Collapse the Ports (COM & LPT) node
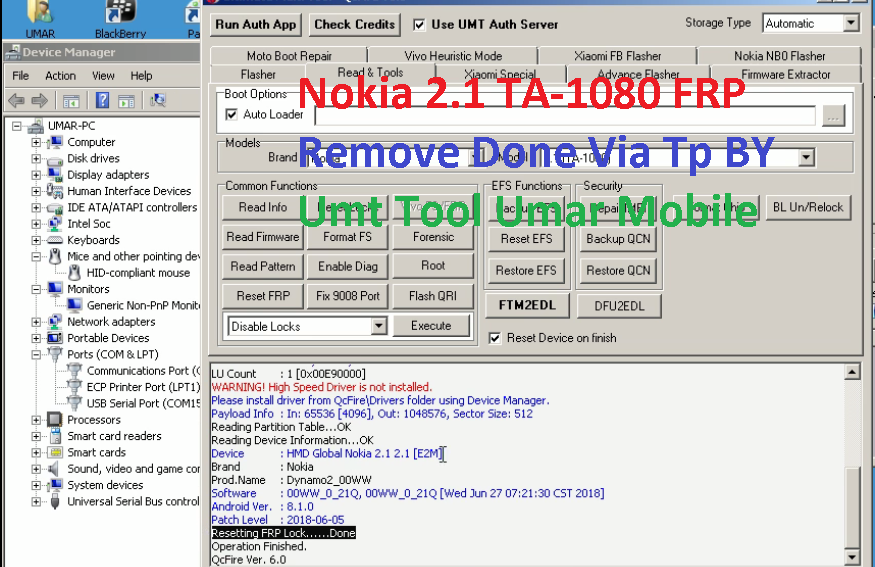Viewport: 875px width, 567px height. pos(36,354)
